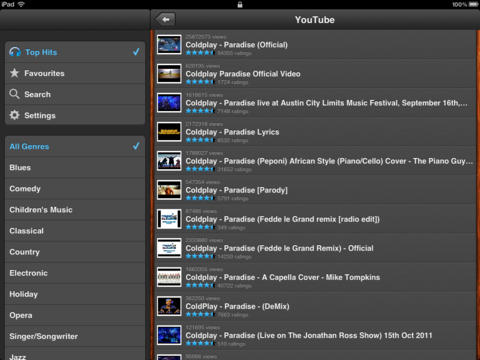This screenshot has width=480, height=360.
Task: Open the Favourites menu entry
Action: pyautogui.click(x=75, y=73)
